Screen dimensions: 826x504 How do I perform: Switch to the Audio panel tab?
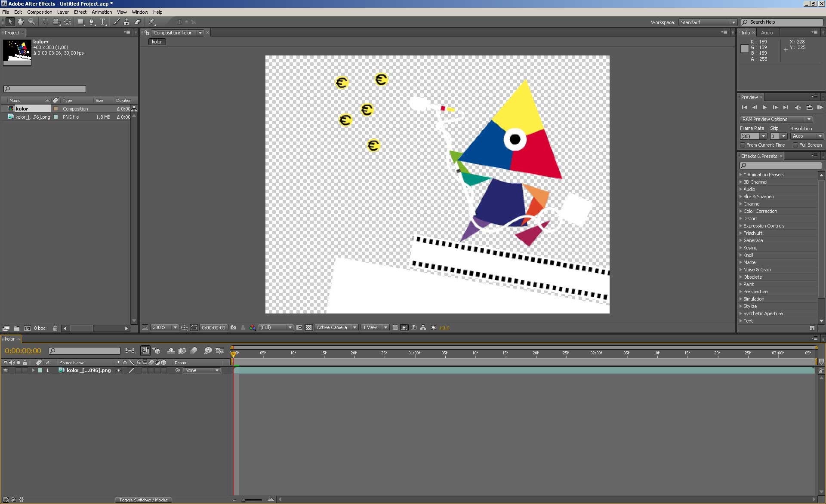[767, 33]
